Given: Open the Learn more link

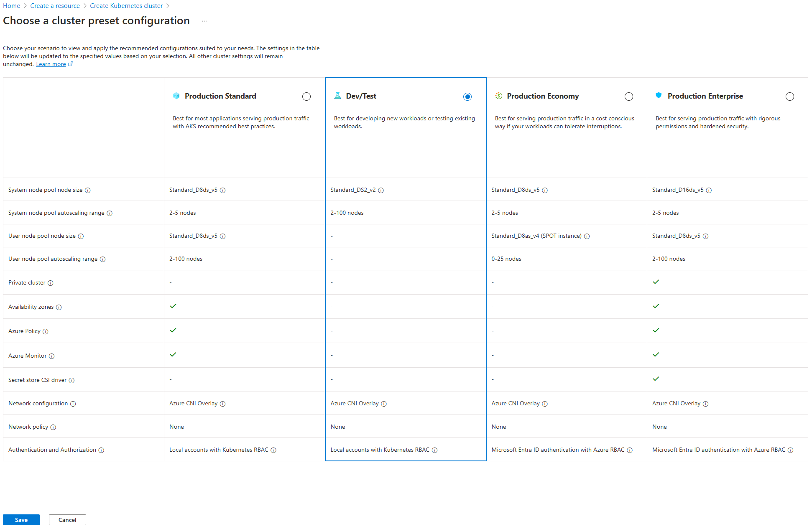Looking at the screenshot, I should pos(51,64).
